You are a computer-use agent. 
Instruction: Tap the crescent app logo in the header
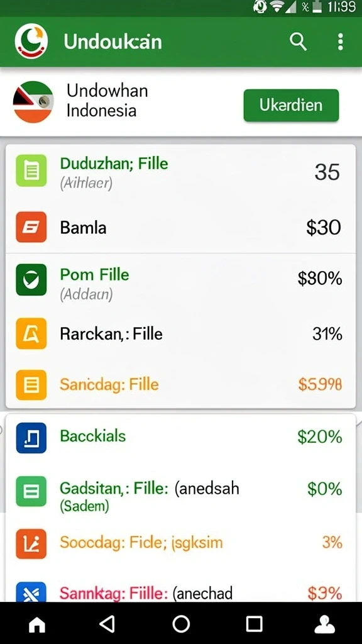point(31,42)
